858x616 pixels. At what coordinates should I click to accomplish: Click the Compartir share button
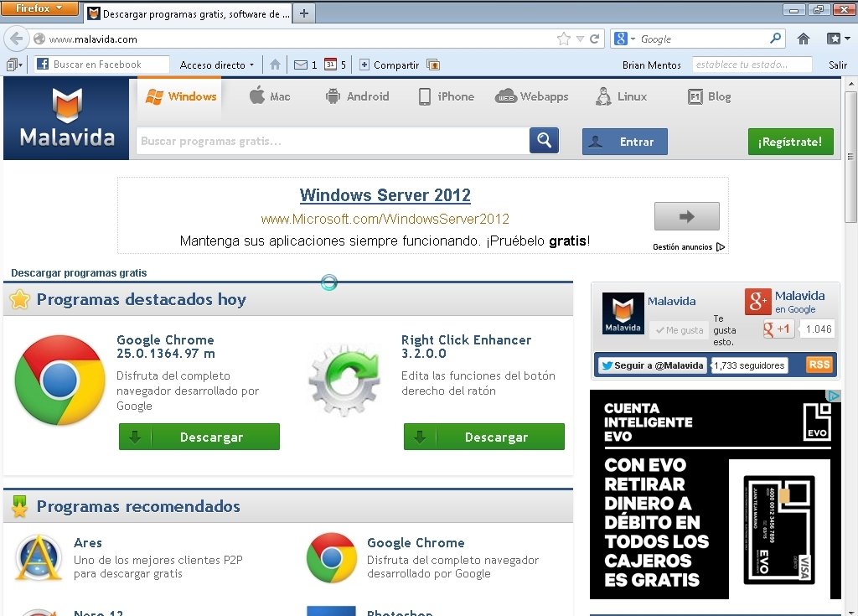[x=390, y=65]
